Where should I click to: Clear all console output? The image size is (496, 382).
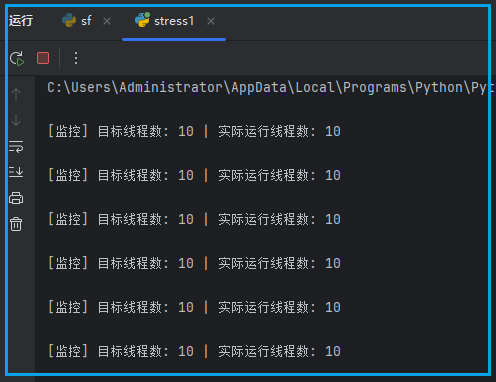16,224
